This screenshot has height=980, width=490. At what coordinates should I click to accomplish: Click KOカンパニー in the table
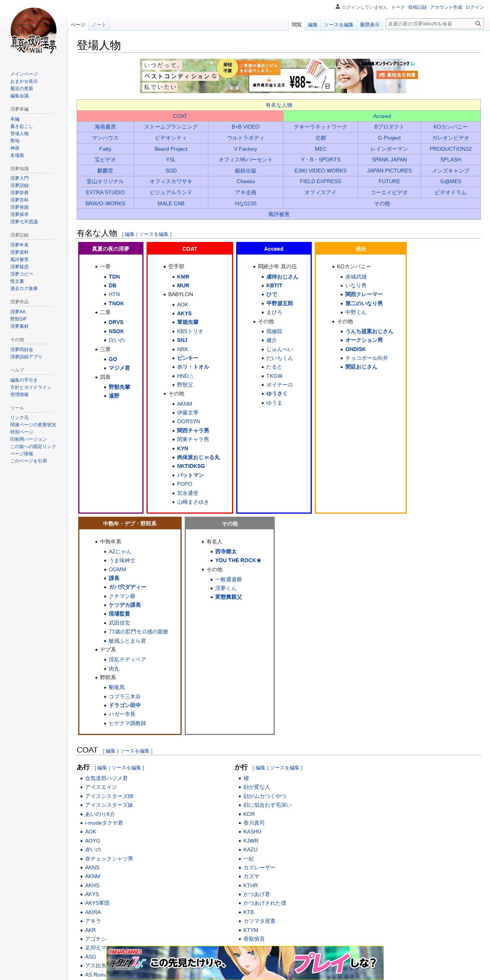point(450,127)
